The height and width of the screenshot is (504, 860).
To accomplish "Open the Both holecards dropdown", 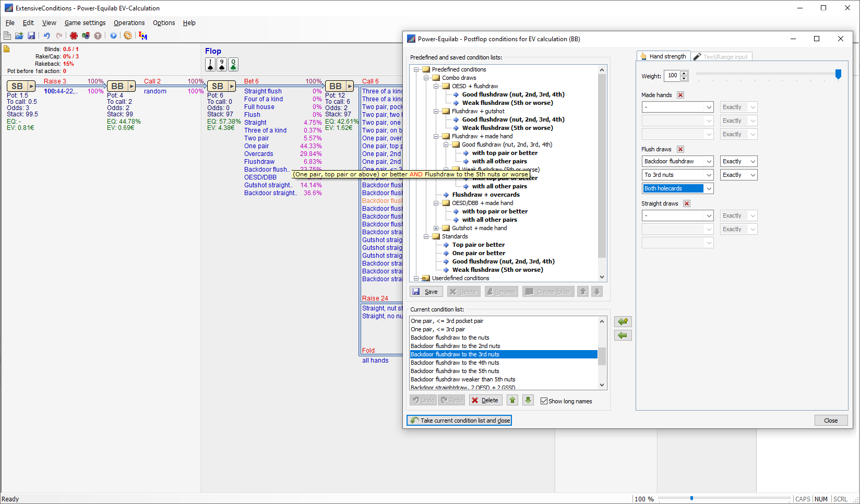I will click(x=677, y=188).
